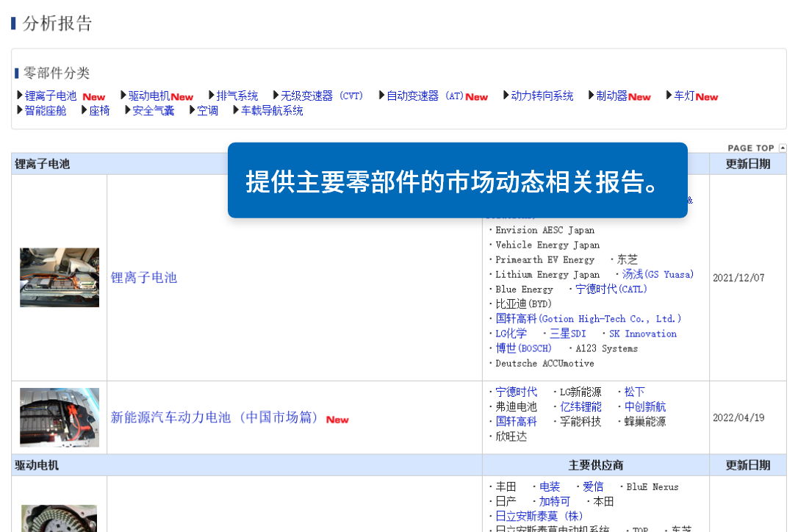
Task: Click the 空调 category link
Action: tap(208, 110)
